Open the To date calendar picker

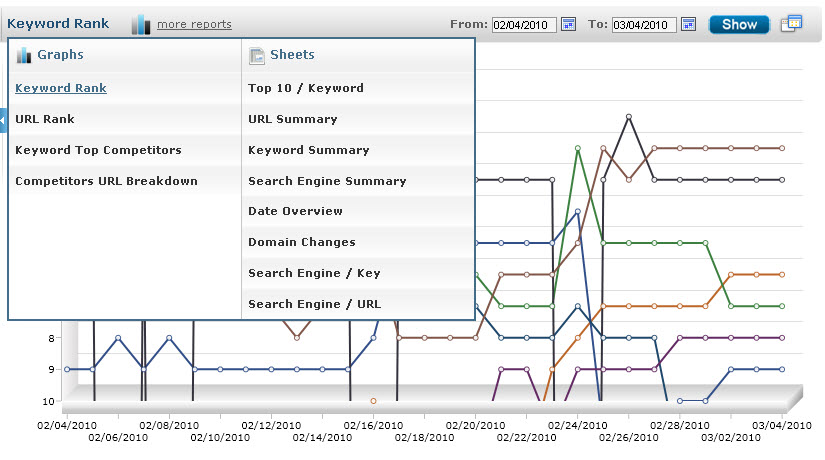pyautogui.click(x=688, y=24)
